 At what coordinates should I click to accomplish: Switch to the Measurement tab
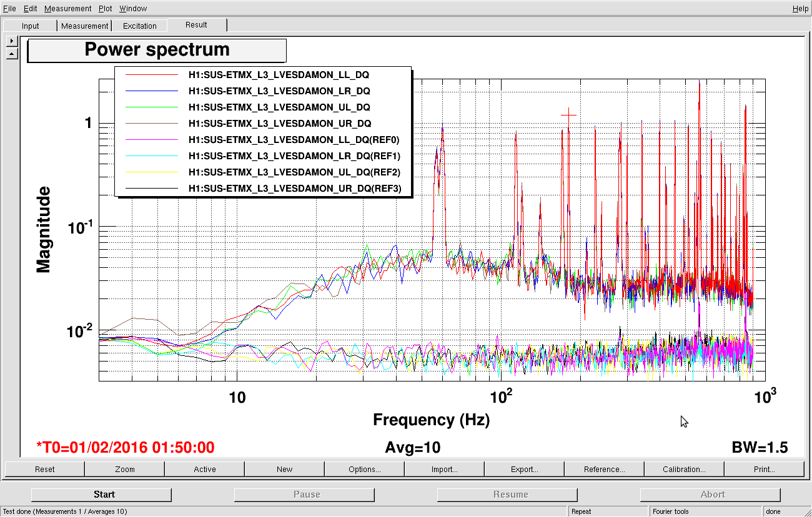84,26
